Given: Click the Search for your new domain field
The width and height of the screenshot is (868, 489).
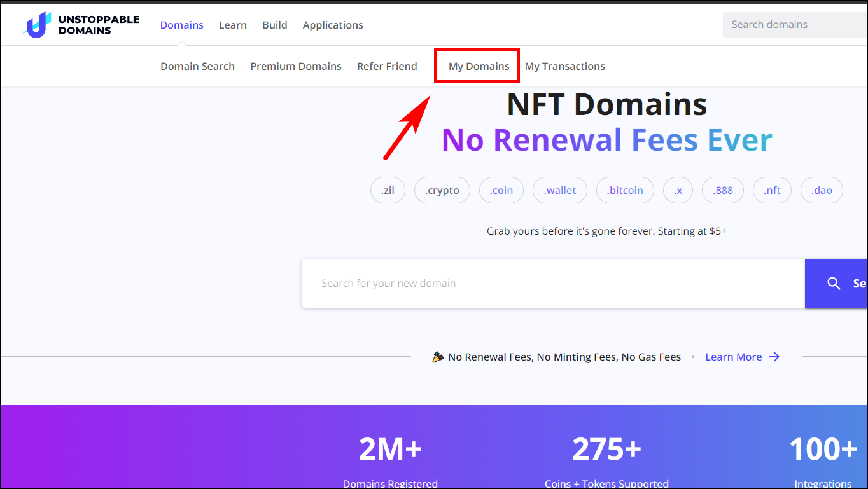Looking at the screenshot, I should click(x=553, y=284).
